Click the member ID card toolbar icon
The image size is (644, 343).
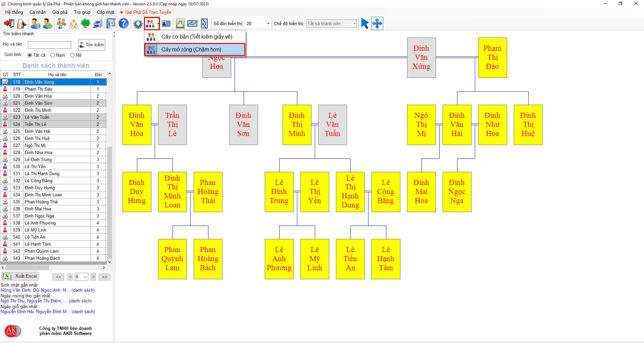(166, 23)
